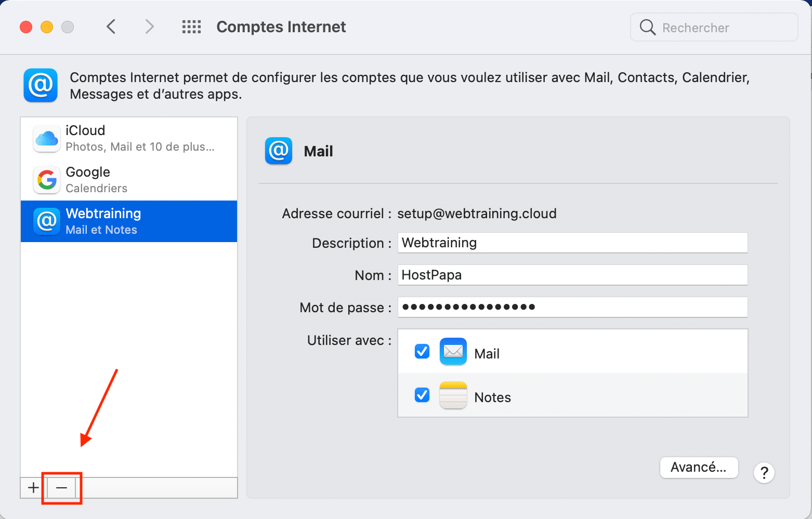Open help with question mark button
The image size is (812, 519).
click(x=764, y=473)
